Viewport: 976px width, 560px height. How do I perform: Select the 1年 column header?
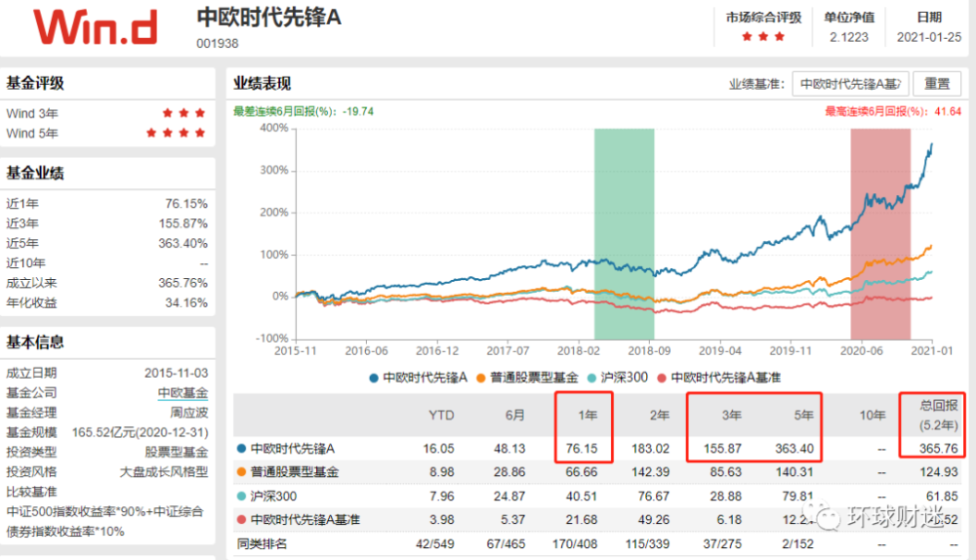(x=587, y=415)
